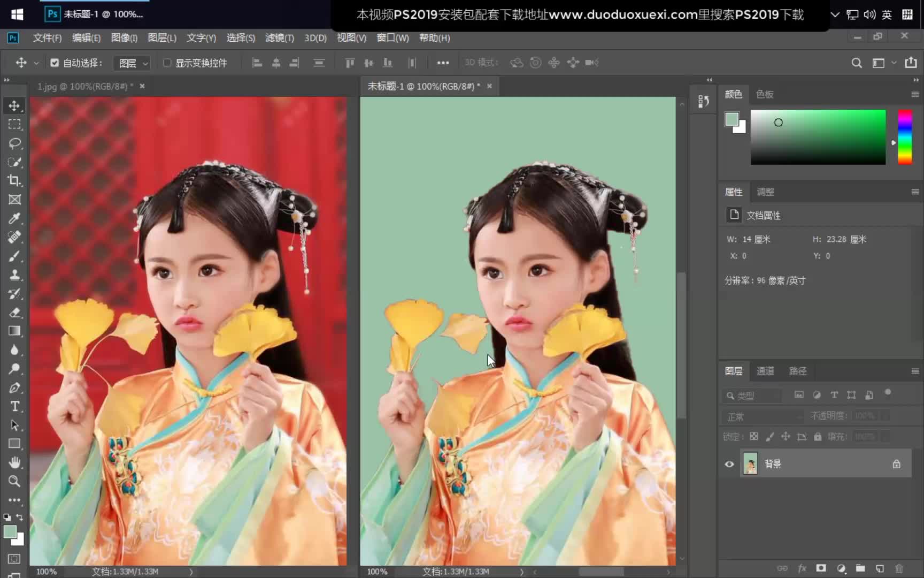Screen dimensions: 924x578
Task: Select the Gradient tool
Action: pos(14,331)
